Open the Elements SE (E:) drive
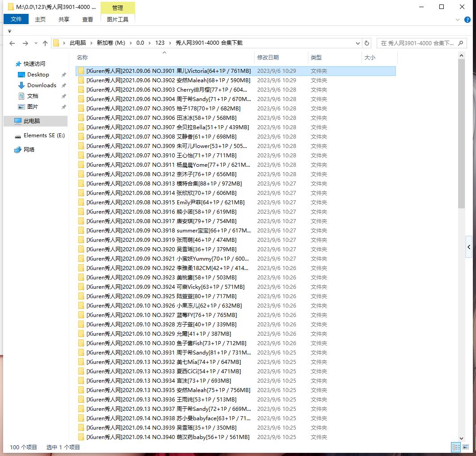The image size is (476, 456). 44,135
